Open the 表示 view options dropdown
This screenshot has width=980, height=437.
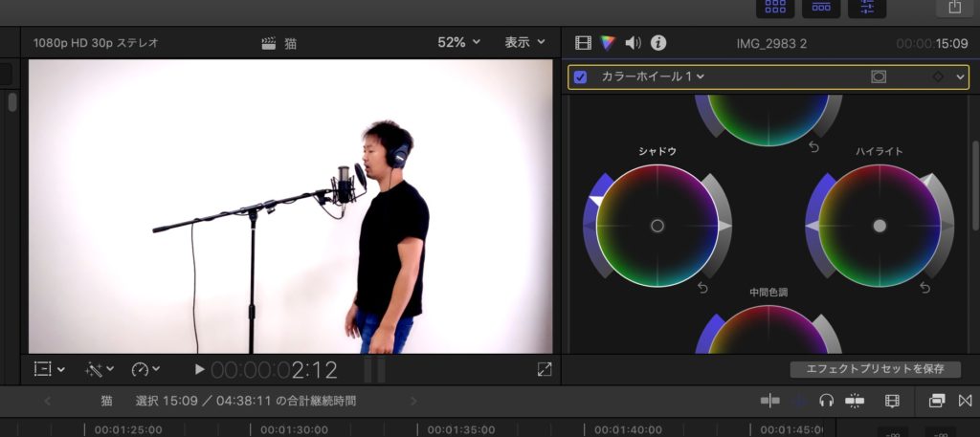tap(525, 42)
